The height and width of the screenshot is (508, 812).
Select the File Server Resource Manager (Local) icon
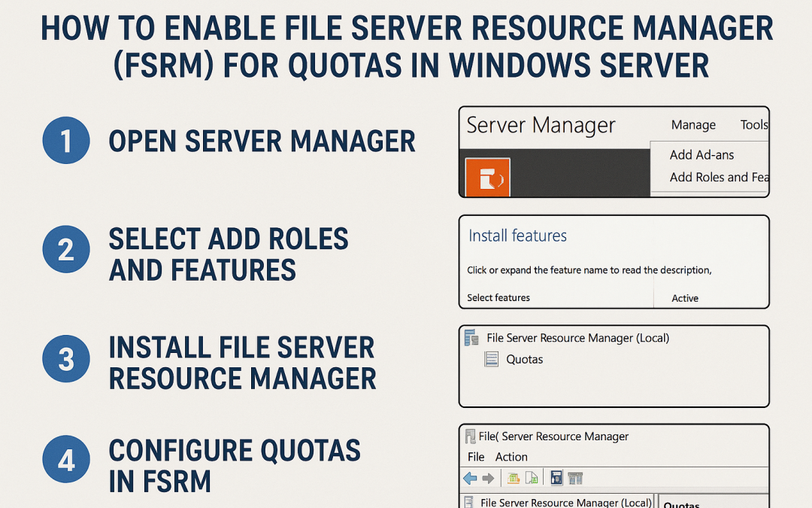point(471,338)
